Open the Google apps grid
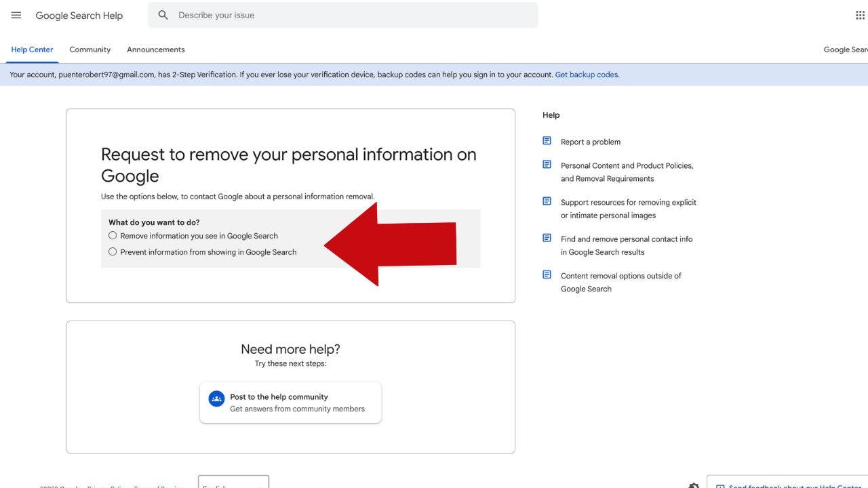 [860, 14]
